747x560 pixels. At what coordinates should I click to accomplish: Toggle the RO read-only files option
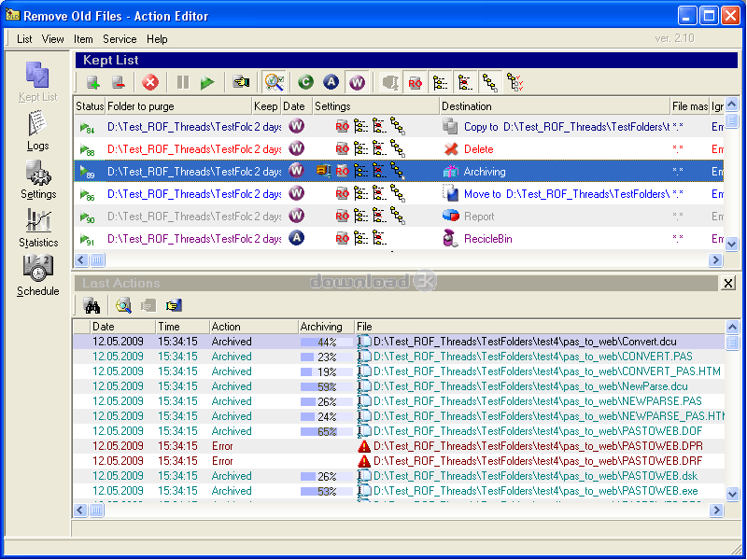416,82
